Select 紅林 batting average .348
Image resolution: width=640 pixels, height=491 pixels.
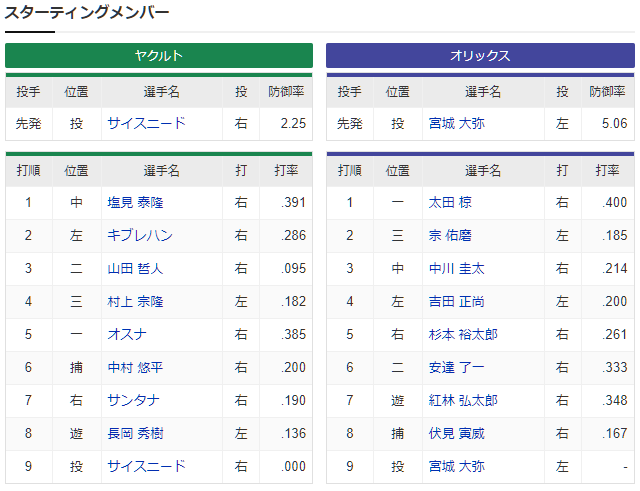point(614,400)
